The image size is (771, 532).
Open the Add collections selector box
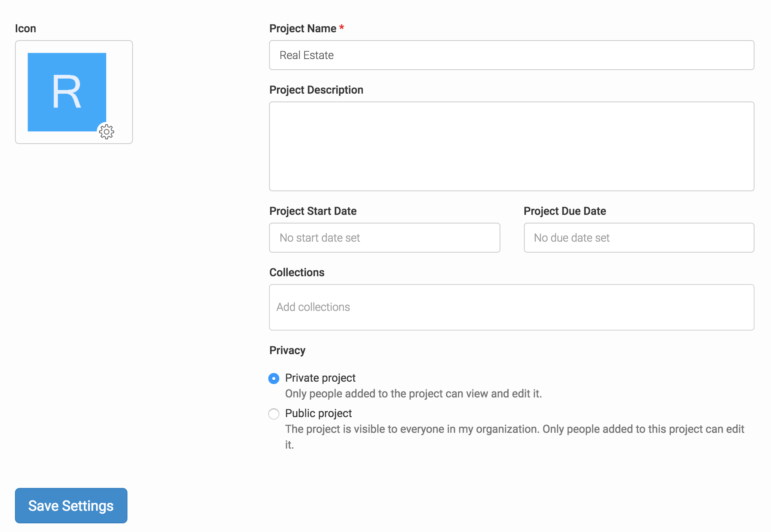click(511, 307)
